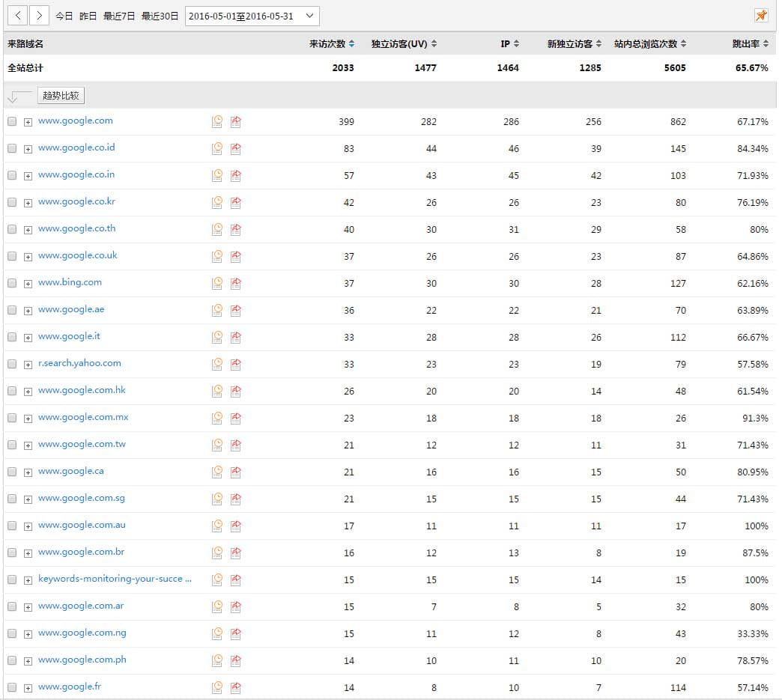Select the www.google.fr row checkbox
The height and width of the screenshot is (700, 782).
(12, 687)
